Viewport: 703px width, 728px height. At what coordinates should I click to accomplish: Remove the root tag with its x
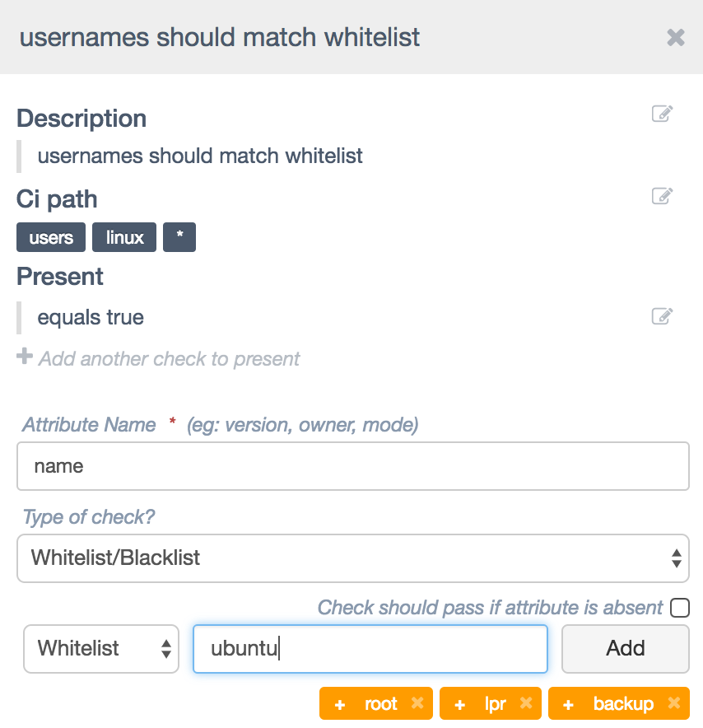(x=417, y=703)
